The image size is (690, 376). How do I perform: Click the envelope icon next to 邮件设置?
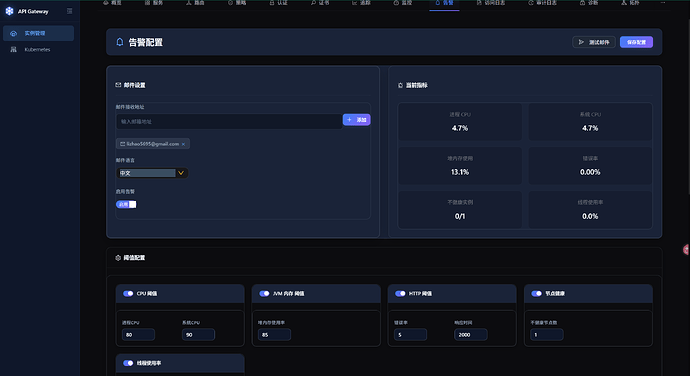[x=118, y=85]
